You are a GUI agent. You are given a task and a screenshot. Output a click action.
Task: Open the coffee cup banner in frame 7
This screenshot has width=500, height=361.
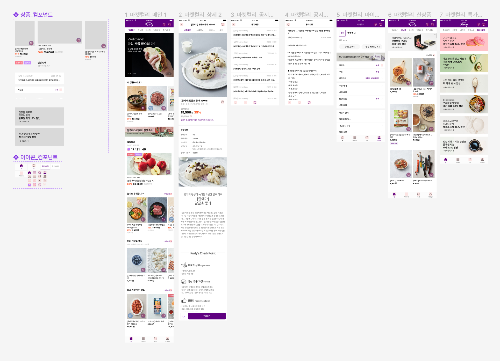(464, 146)
